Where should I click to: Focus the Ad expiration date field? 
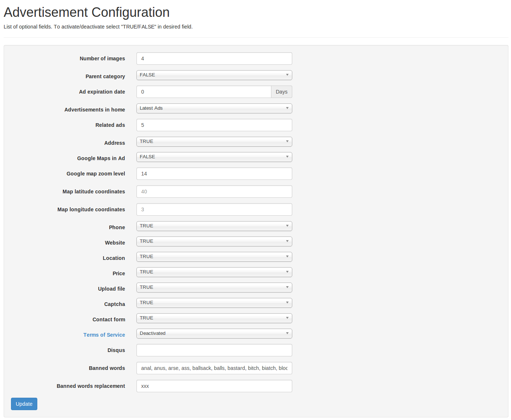coord(204,92)
